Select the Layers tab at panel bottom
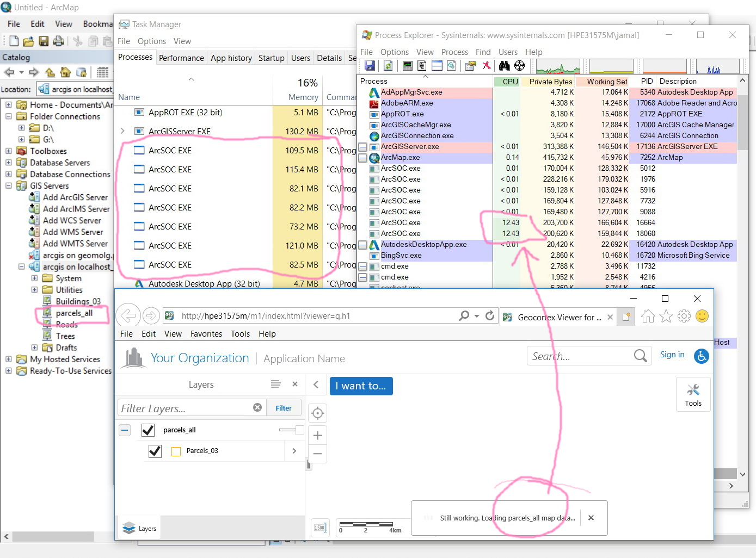The height and width of the screenshot is (558, 756). (139, 528)
